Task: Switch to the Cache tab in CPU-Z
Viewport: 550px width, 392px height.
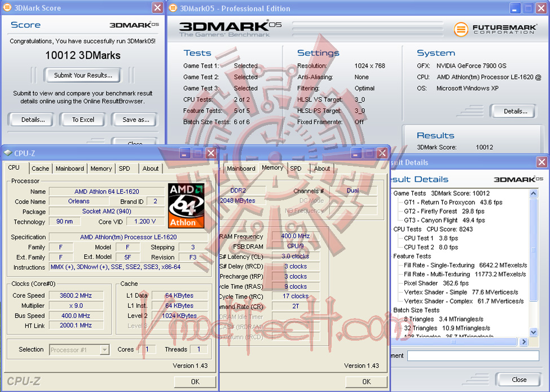Action: (x=41, y=169)
